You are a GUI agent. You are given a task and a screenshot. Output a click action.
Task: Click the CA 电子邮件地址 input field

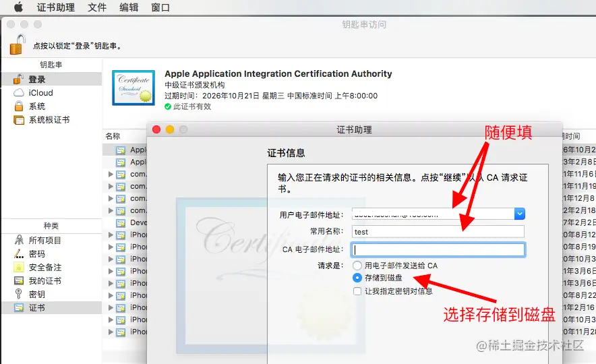[438, 249]
